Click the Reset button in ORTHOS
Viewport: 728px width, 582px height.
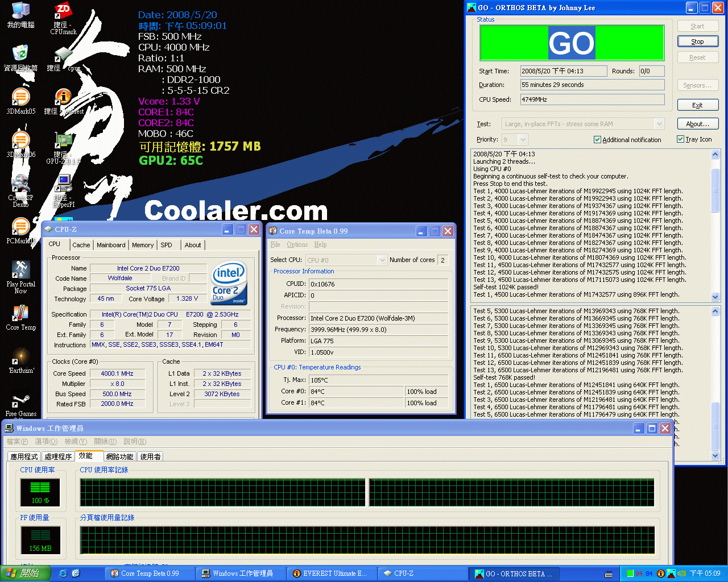pyautogui.click(x=697, y=57)
